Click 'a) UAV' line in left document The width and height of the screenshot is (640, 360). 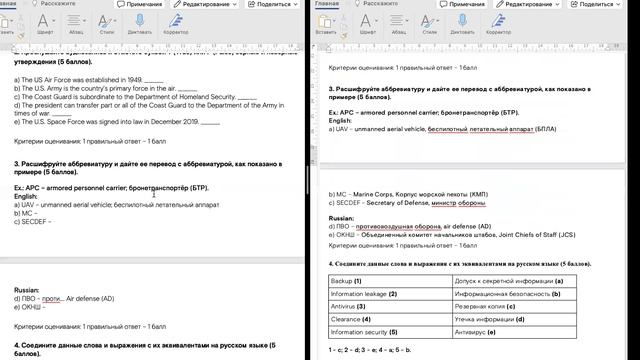[x=116, y=205]
